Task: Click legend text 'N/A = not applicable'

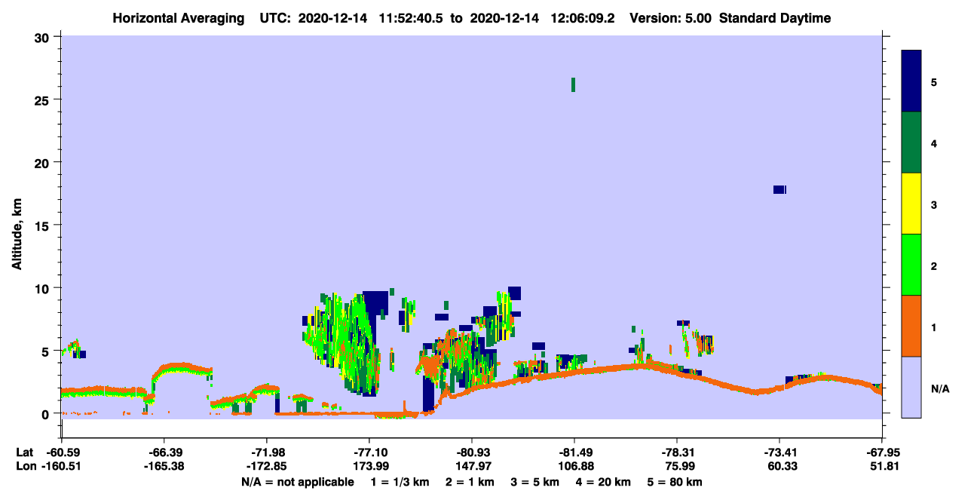Action: click(297, 482)
